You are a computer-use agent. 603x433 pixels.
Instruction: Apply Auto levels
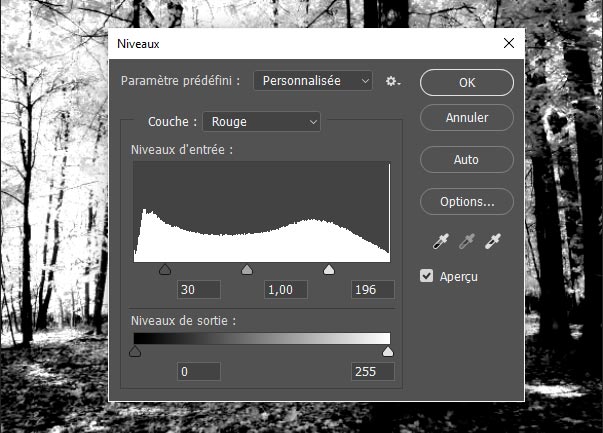click(466, 159)
